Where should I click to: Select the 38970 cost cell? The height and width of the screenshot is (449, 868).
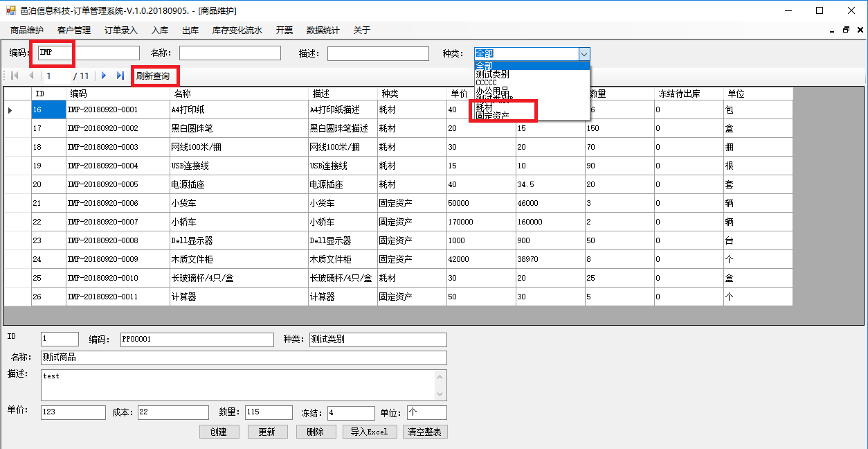pos(550,259)
